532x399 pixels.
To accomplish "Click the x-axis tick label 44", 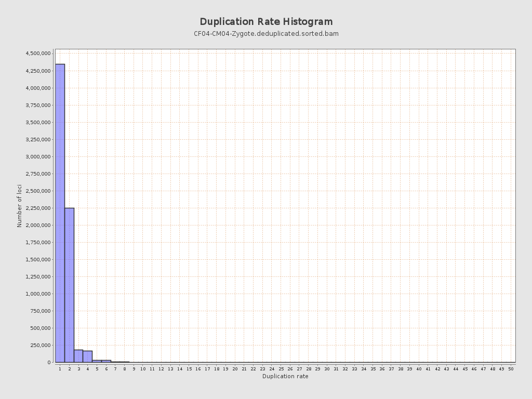I will click(x=456, y=369).
